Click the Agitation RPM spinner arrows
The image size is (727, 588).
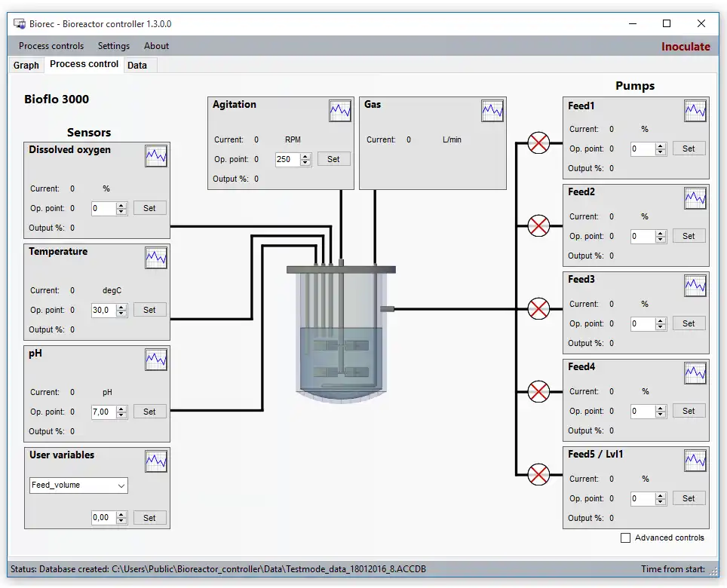coord(305,159)
